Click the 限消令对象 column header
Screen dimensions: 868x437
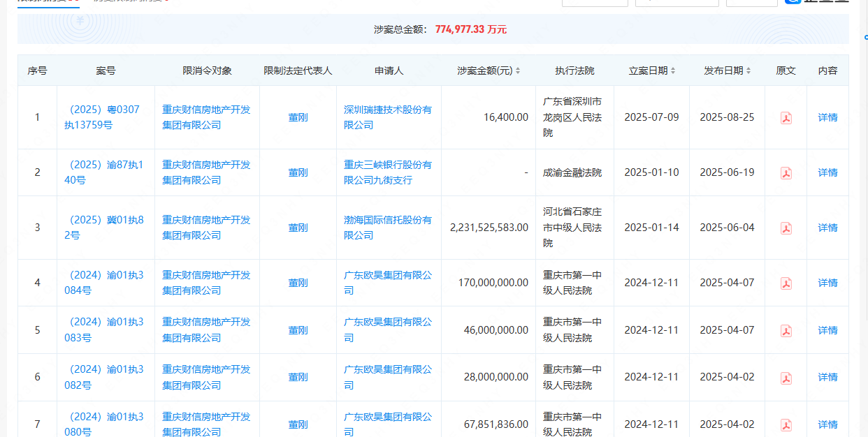pyautogui.click(x=207, y=71)
